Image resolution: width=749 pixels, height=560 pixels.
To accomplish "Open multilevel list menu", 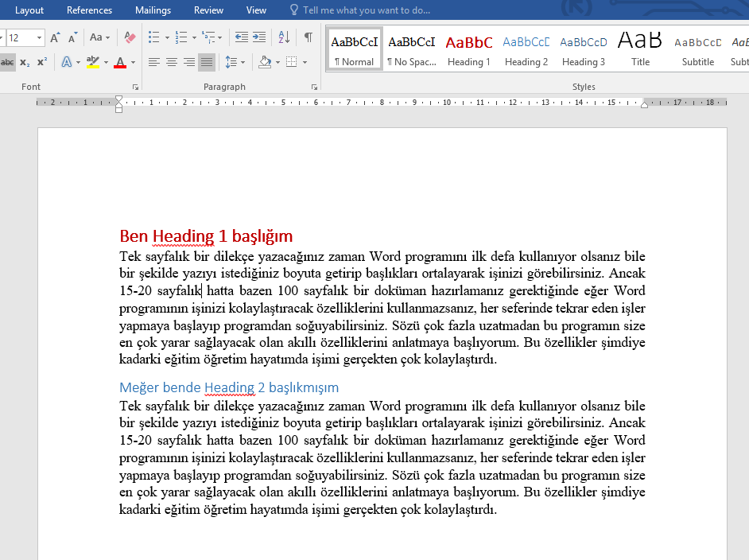I will (212, 37).
